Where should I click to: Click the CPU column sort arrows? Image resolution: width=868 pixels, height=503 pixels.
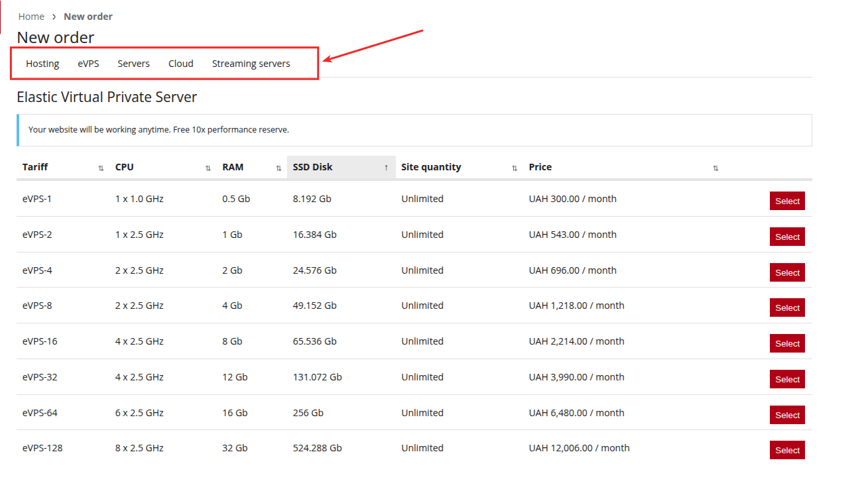click(x=208, y=168)
